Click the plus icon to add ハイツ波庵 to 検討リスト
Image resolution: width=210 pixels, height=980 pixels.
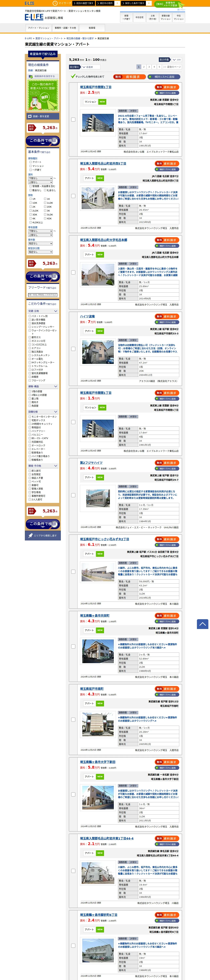coord(157,323)
